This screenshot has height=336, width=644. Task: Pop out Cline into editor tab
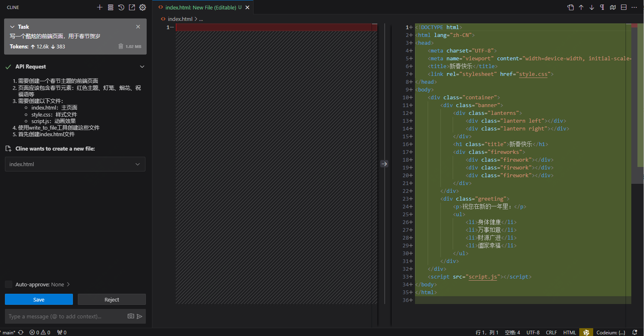point(132,7)
